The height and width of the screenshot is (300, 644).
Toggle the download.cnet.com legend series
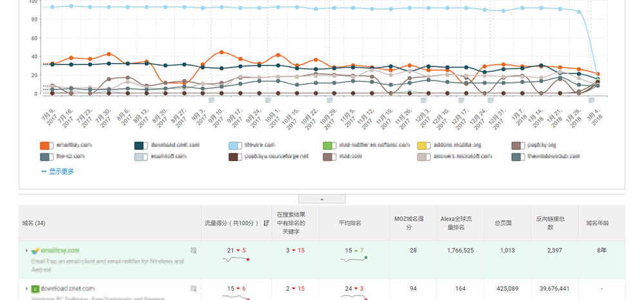pos(140,145)
